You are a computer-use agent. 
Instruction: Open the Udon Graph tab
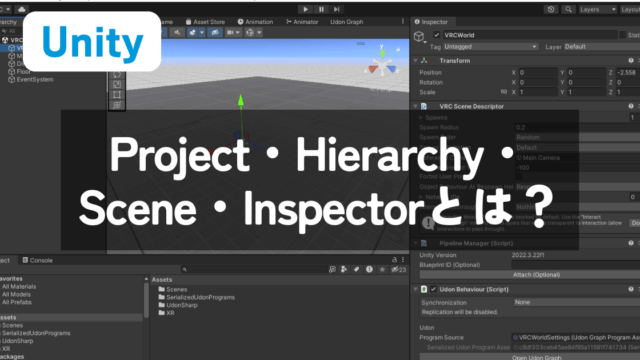click(x=347, y=22)
